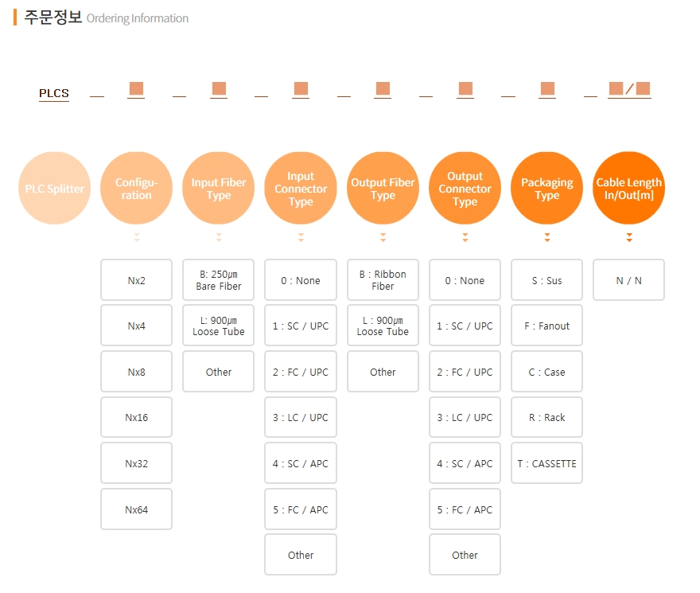Click the Output Connector Type circle
700x593 pixels.
click(x=465, y=189)
